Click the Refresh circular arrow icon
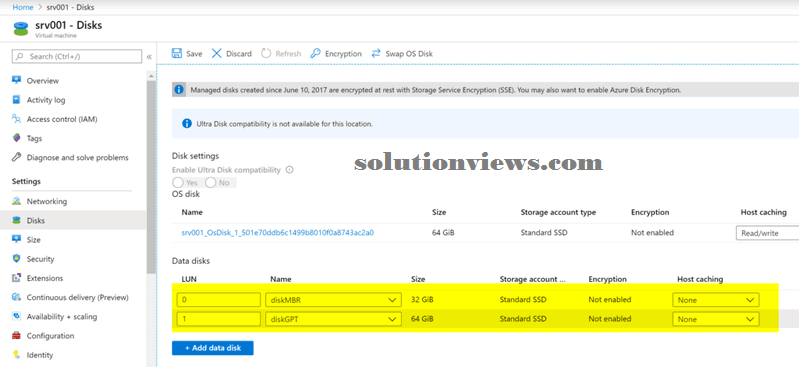This screenshot has height=367, width=799. 265,54
